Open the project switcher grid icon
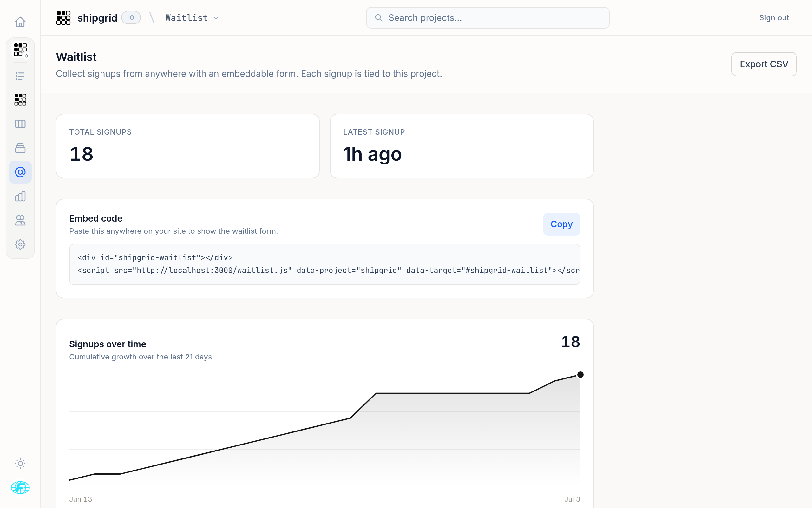 (21, 50)
